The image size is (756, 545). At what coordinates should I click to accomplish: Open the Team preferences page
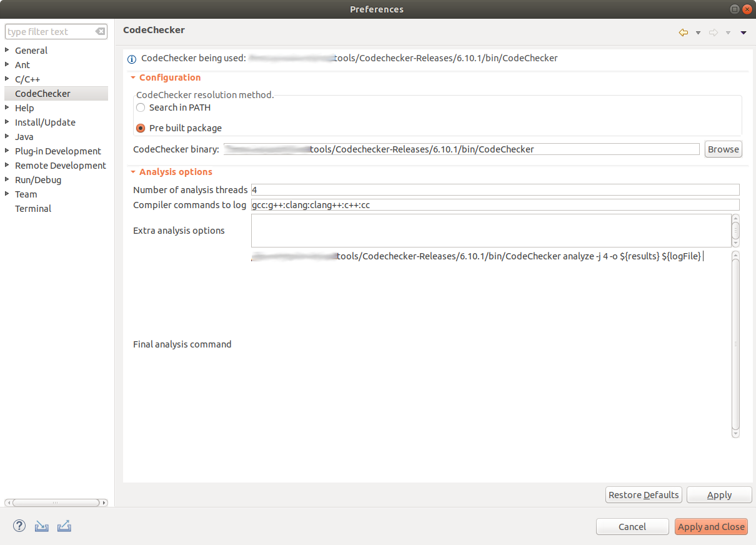click(x=26, y=194)
